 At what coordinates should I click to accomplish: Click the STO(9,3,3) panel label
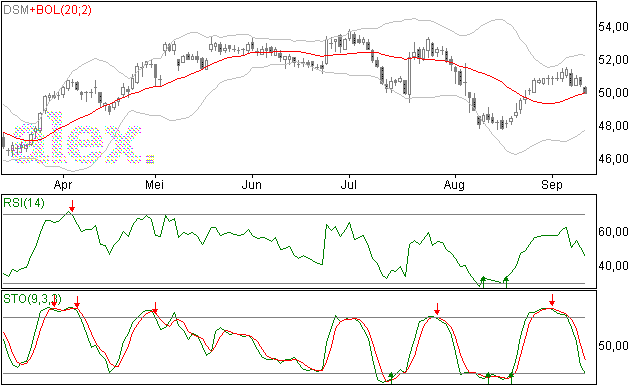(x=32, y=299)
